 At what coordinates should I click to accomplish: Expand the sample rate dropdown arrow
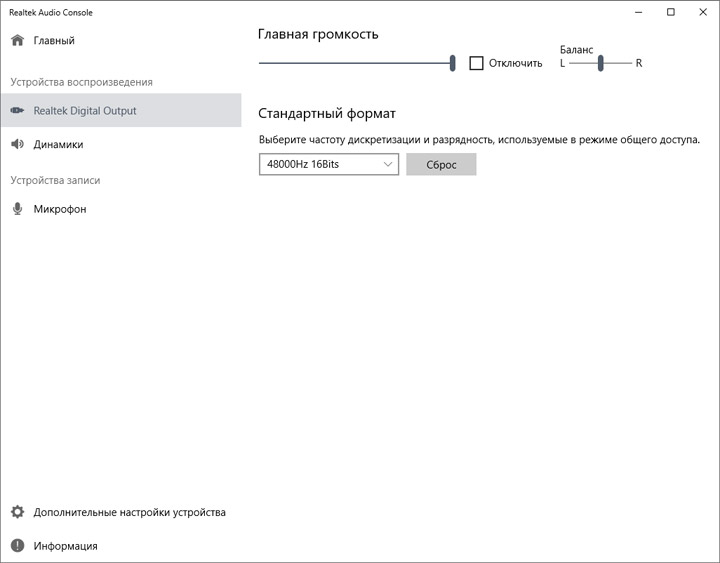(x=388, y=164)
